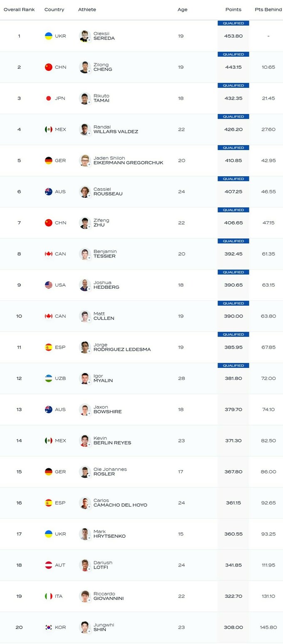Sort by the Points column header
The height and width of the screenshot is (644, 283).
tap(233, 10)
